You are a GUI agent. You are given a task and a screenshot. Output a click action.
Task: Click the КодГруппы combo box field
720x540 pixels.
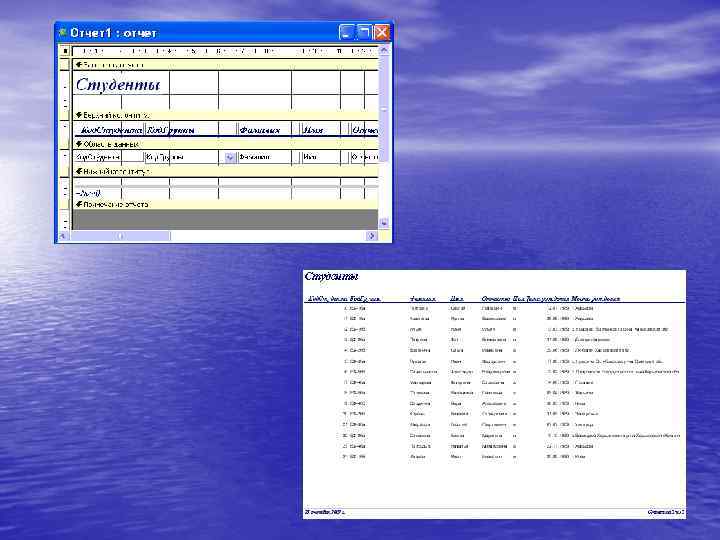[x=190, y=157]
